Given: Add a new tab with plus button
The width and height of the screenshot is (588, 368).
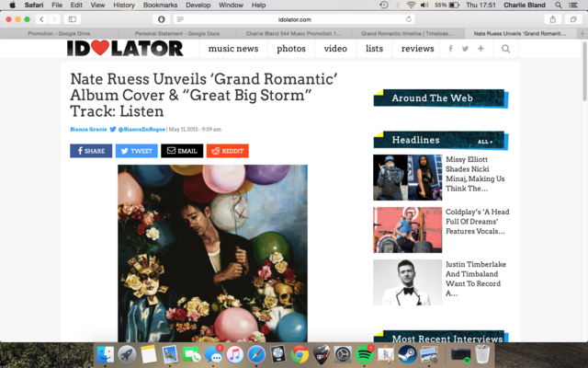Looking at the screenshot, I should pos(582,33).
